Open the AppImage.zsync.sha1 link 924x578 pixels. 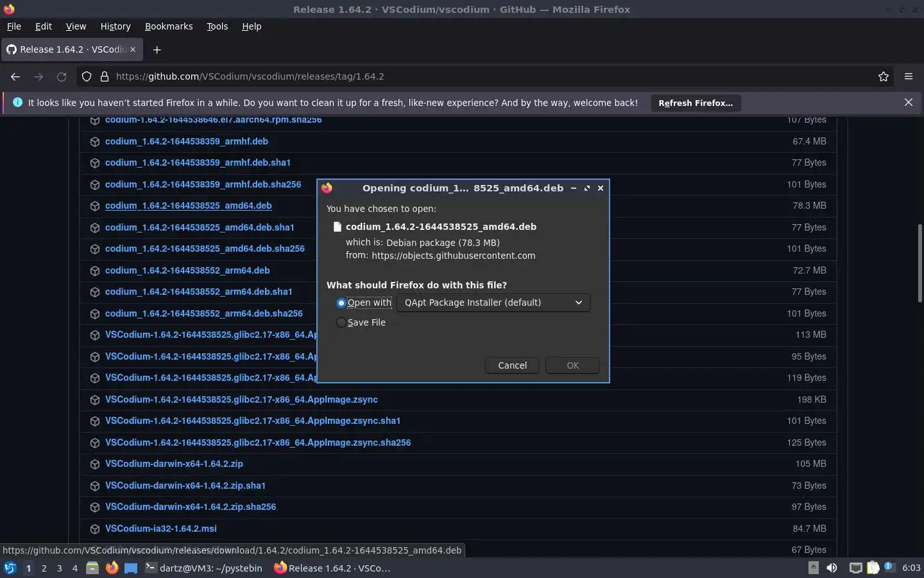tap(253, 421)
